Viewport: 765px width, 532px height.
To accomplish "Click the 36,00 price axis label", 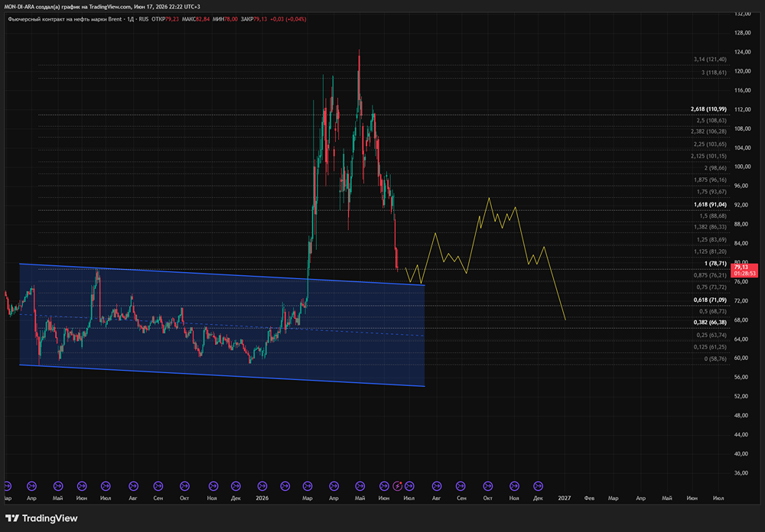I will tap(742, 473).
